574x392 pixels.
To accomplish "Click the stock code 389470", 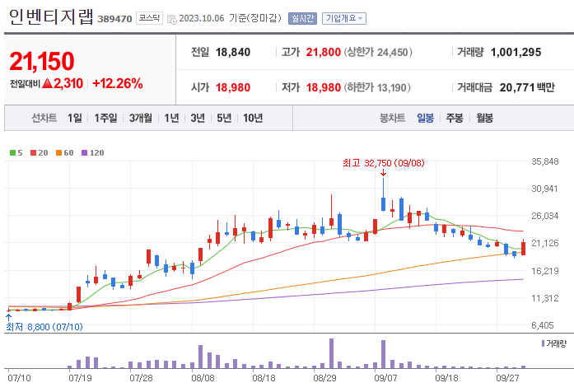I will (114, 19).
